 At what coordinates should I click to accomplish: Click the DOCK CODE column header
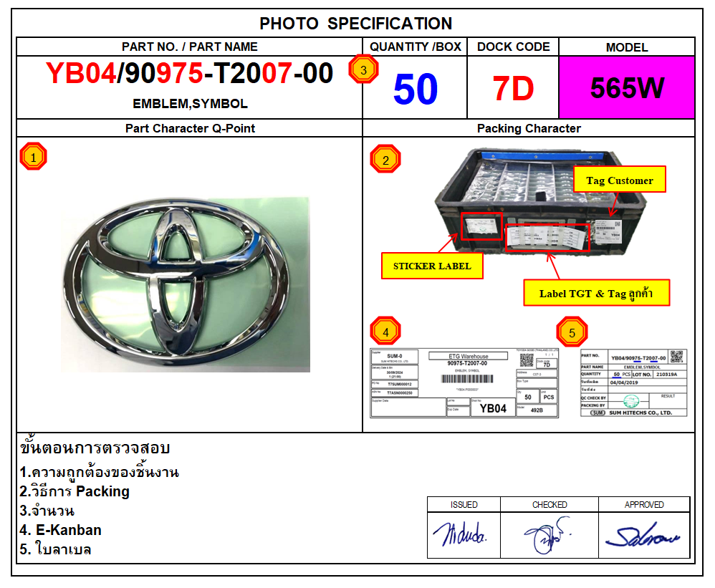coord(513,47)
